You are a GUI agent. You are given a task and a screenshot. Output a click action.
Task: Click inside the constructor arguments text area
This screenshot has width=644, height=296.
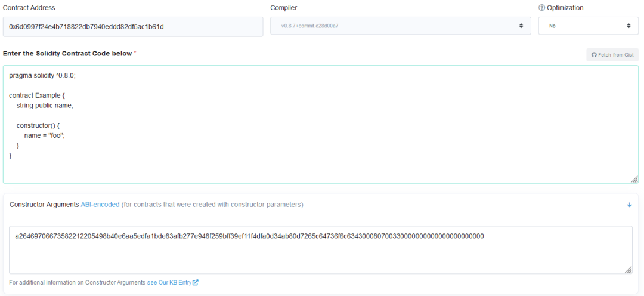pos(321,250)
